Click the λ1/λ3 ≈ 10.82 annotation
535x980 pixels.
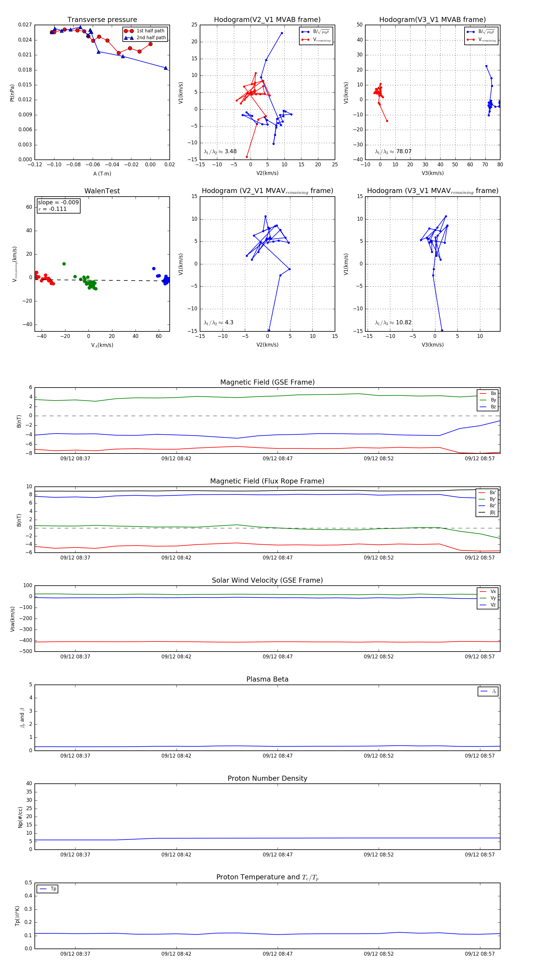(x=393, y=323)
